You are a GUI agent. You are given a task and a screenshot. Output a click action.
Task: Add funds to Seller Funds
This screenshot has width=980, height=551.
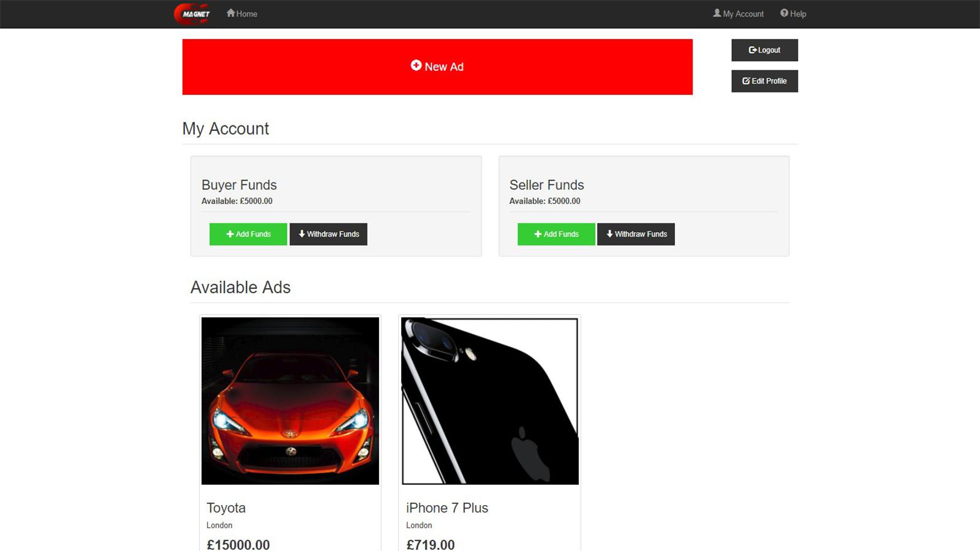(556, 234)
